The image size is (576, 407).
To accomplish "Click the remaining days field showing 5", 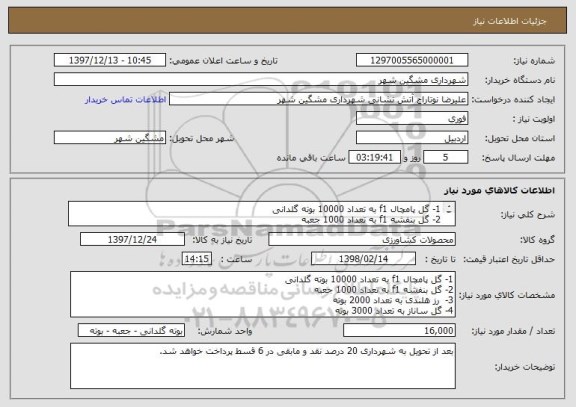I will pyautogui.click(x=446, y=158).
